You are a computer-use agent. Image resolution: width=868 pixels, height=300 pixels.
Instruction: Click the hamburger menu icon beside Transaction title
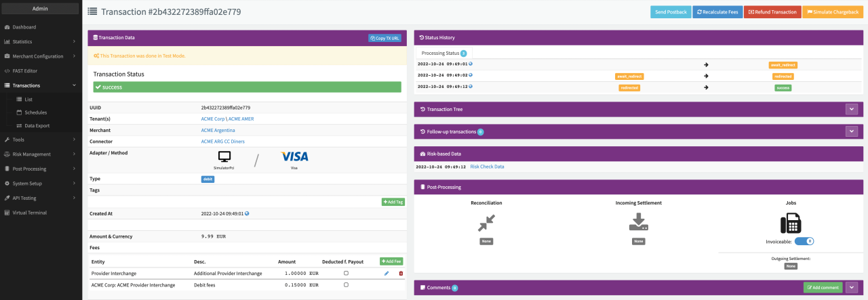92,12
